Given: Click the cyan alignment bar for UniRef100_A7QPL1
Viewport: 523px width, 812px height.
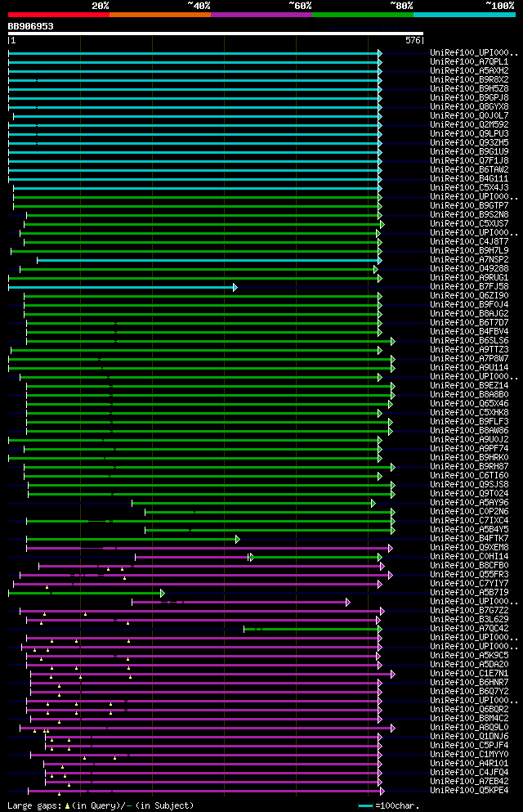Looking at the screenshot, I should click(194, 63).
